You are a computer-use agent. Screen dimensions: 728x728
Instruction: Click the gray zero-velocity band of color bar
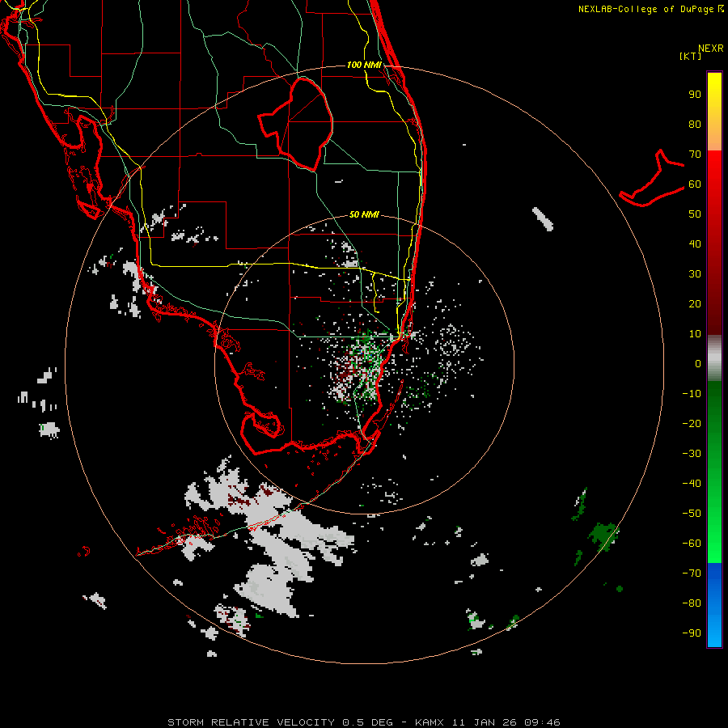[x=714, y=358]
